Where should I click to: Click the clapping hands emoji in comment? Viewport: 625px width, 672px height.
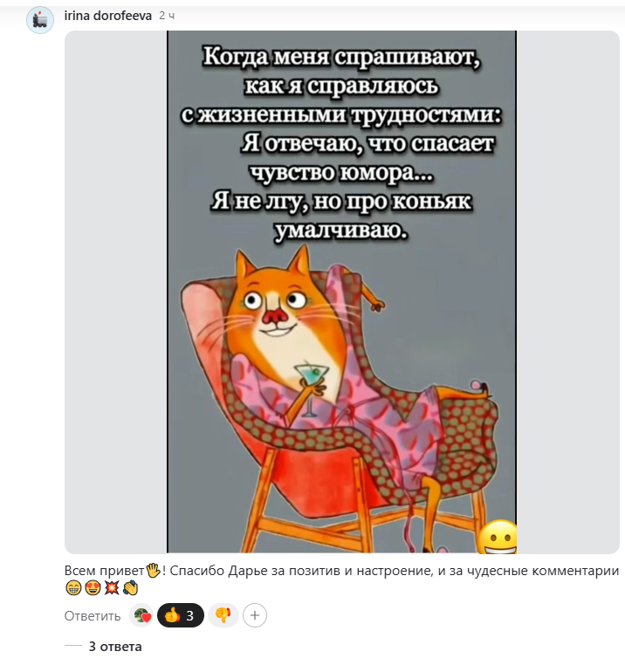click(130, 588)
